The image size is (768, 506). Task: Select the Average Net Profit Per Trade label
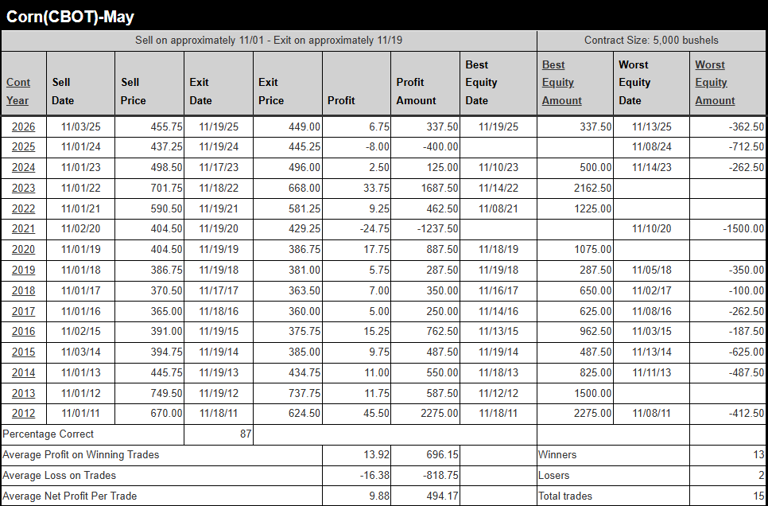tap(70, 496)
